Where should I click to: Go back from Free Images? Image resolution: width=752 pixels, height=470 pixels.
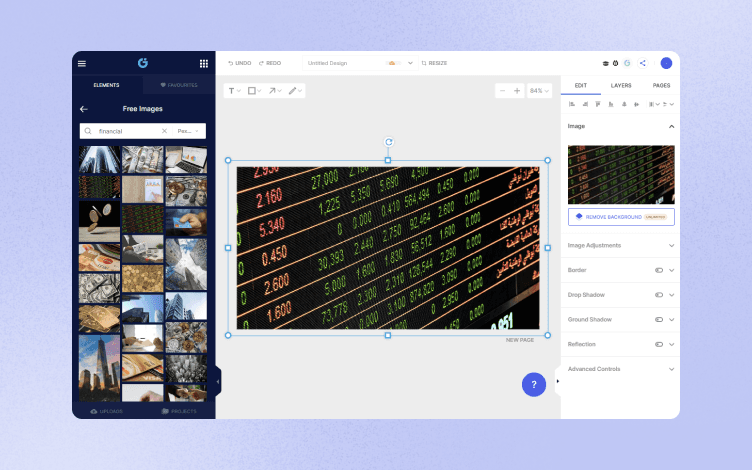click(x=84, y=109)
